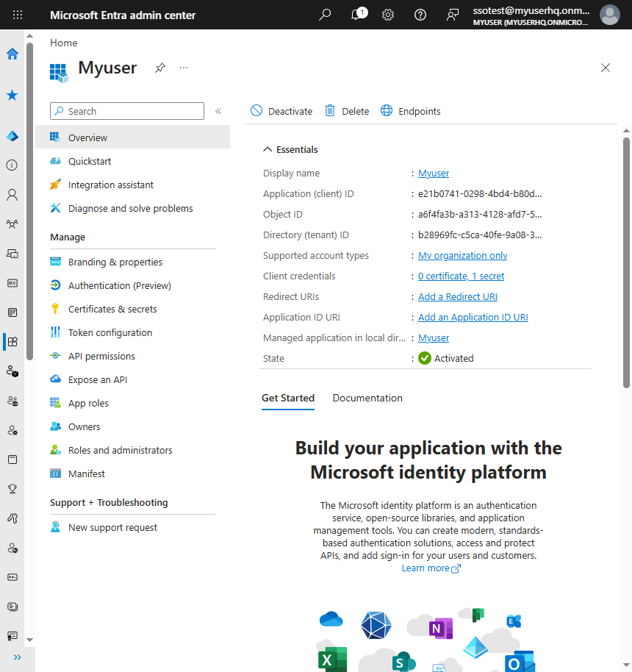Open Managed application Myuser link
Image resolution: width=632 pixels, height=672 pixels.
pyautogui.click(x=433, y=337)
